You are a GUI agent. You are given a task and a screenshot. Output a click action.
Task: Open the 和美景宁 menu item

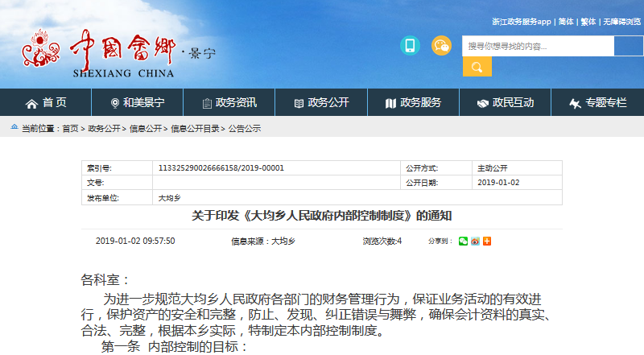click(x=138, y=102)
